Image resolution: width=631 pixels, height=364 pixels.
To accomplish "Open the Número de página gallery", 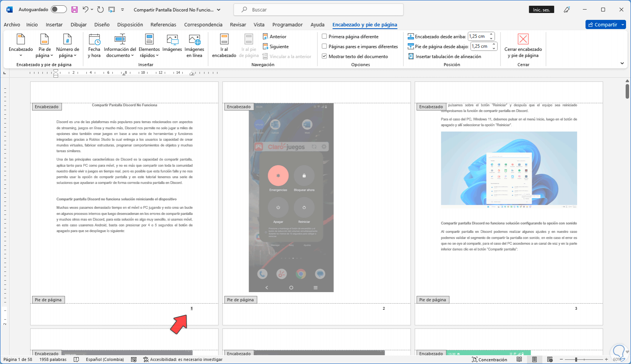I will 68,45.
